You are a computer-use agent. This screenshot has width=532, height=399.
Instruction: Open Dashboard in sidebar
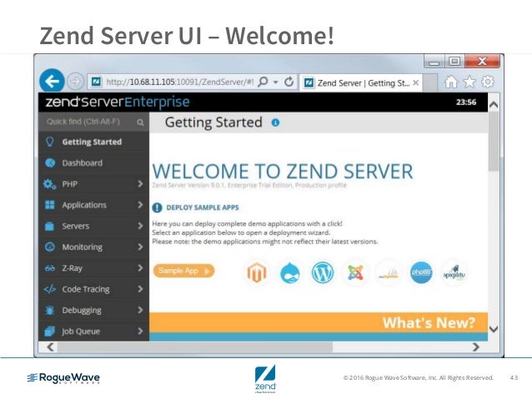tap(93, 162)
